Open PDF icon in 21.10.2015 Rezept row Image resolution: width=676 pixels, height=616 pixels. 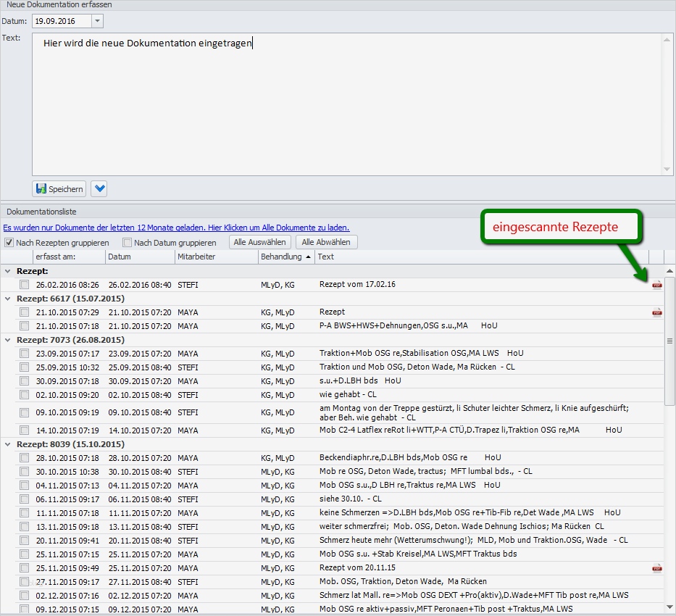(x=656, y=312)
